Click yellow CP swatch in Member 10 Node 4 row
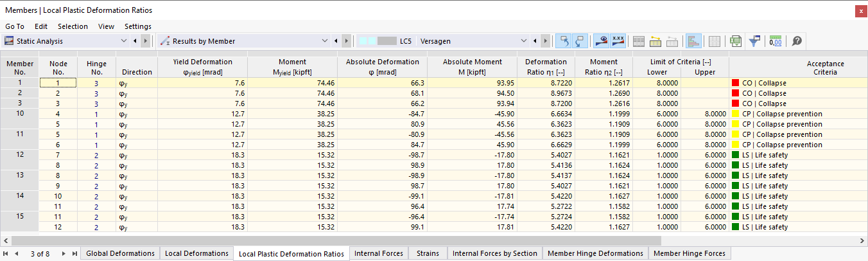Viewport: 868px width, 261px height. 736,114
